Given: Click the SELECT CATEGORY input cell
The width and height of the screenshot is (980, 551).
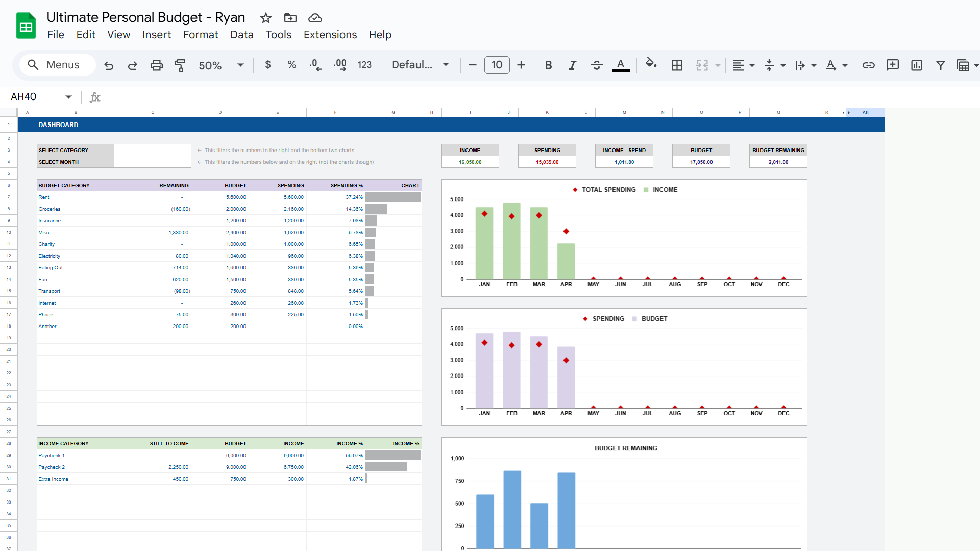Looking at the screenshot, I should coord(152,150).
